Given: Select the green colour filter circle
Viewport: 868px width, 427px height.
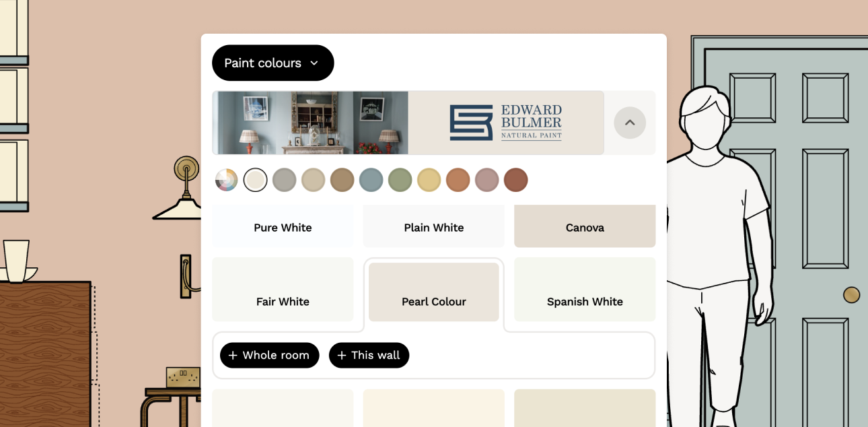Looking at the screenshot, I should tap(400, 180).
